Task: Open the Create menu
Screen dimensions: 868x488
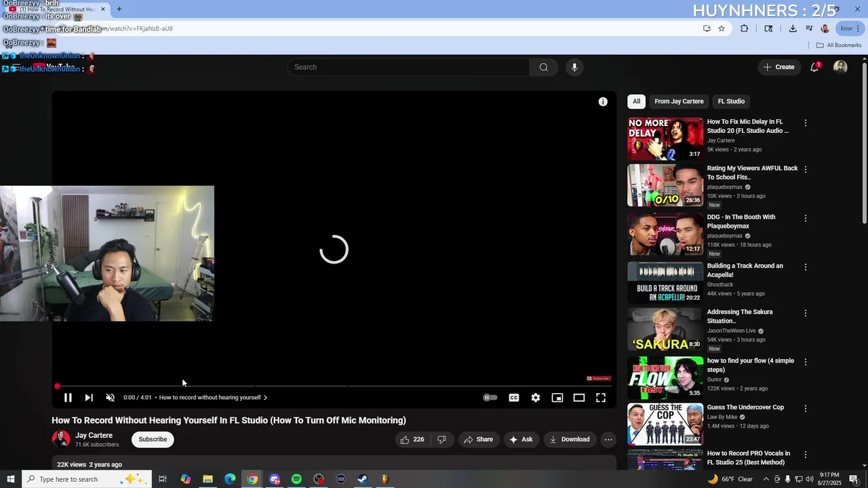Action: point(778,67)
